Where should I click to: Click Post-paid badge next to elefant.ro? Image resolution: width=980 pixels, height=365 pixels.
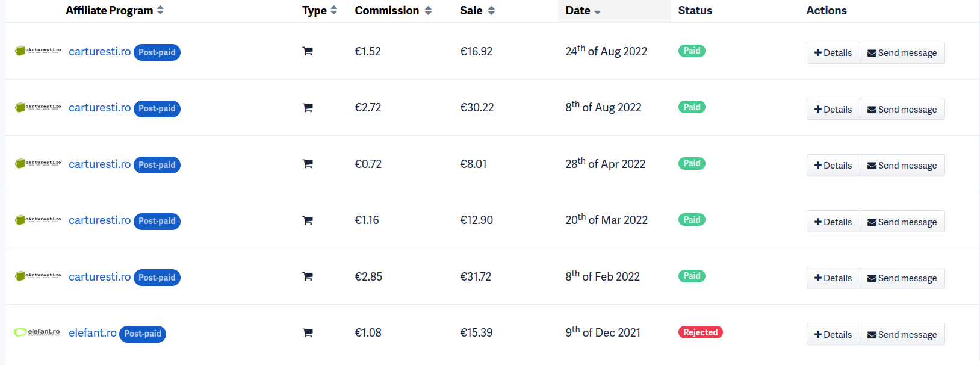[x=143, y=334]
